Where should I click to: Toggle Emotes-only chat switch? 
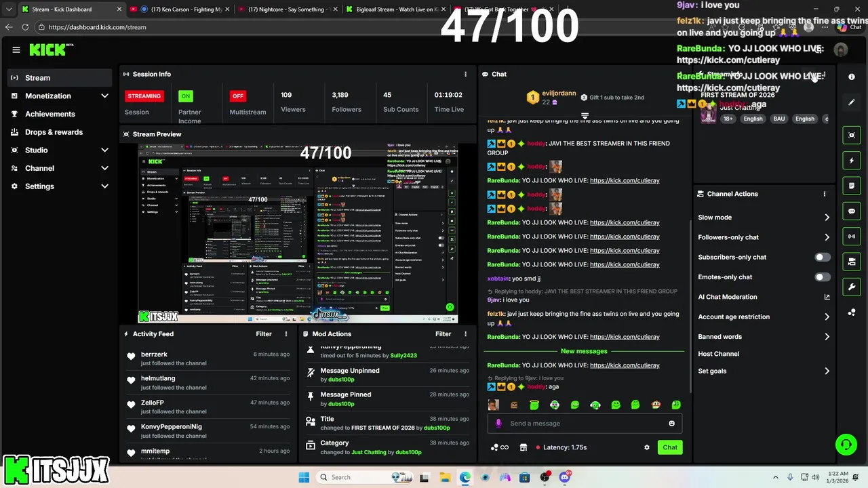coord(823,277)
